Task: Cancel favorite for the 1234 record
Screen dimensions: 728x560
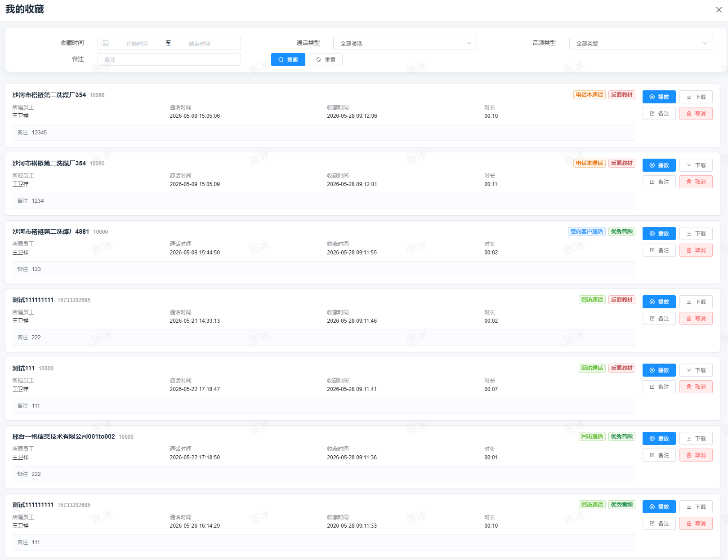Action: (696, 182)
